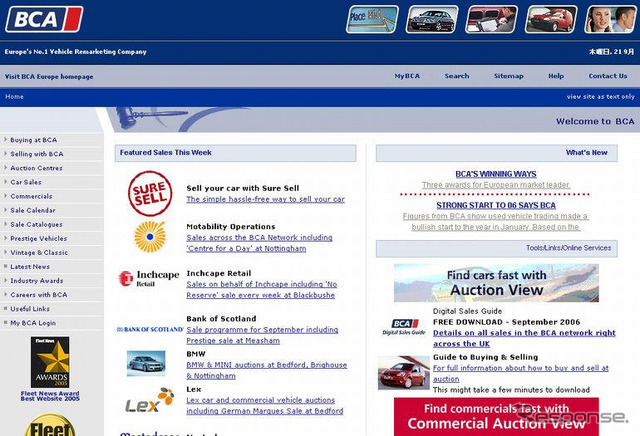Click 'Three awards for European market leader' link
The width and height of the screenshot is (640, 436).
(496, 185)
